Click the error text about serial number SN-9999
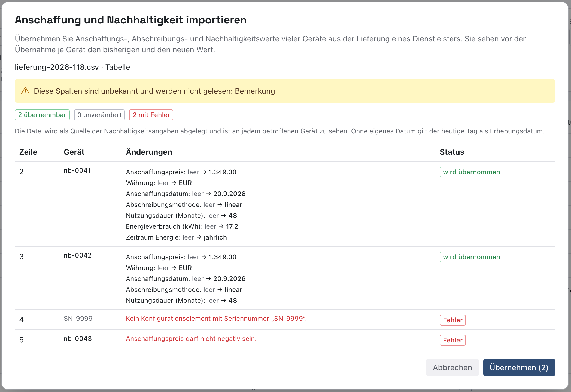Screen dimensions: 571x392 [216, 318]
